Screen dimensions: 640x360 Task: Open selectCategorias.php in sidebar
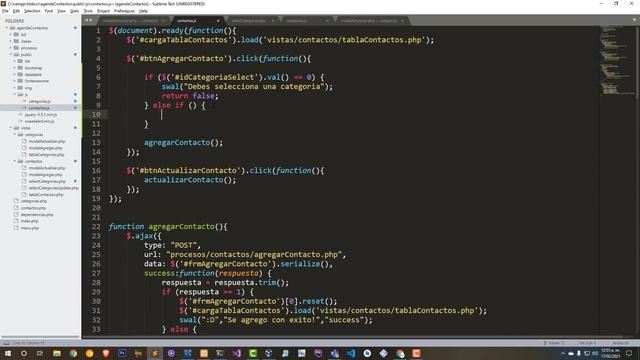47,181
